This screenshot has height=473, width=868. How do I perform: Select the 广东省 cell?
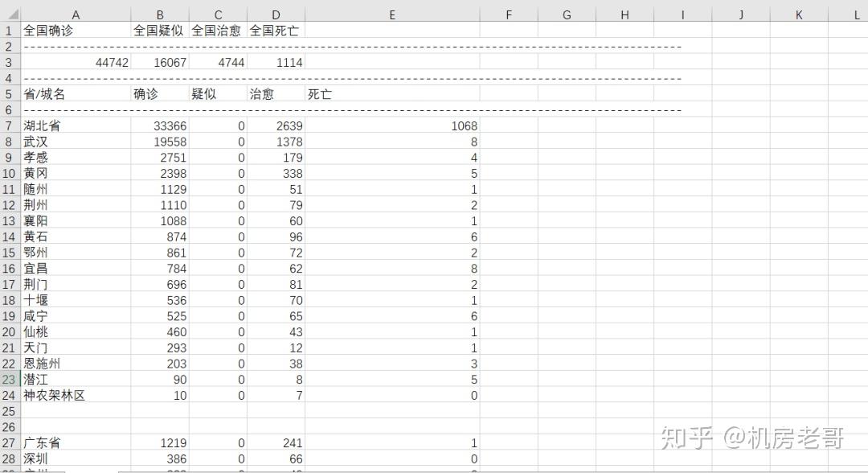[x=76, y=443]
